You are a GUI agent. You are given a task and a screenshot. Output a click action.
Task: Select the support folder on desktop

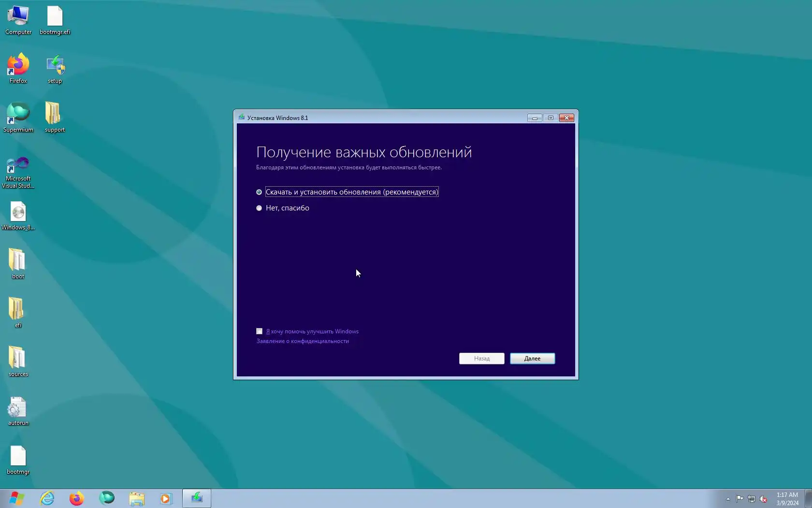[x=55, y=118]
